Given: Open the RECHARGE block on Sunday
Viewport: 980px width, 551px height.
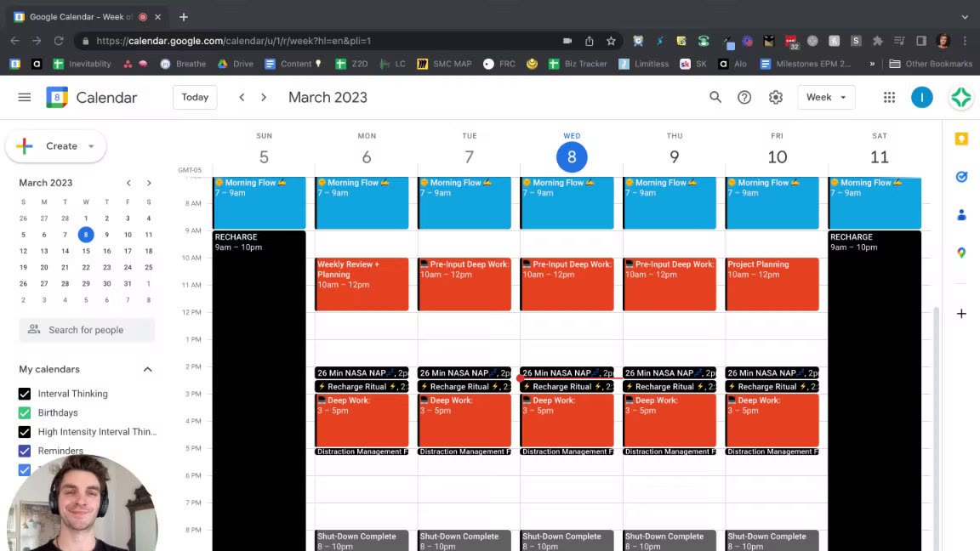Looking at the screenshot, I should click(x=259, y=390).
